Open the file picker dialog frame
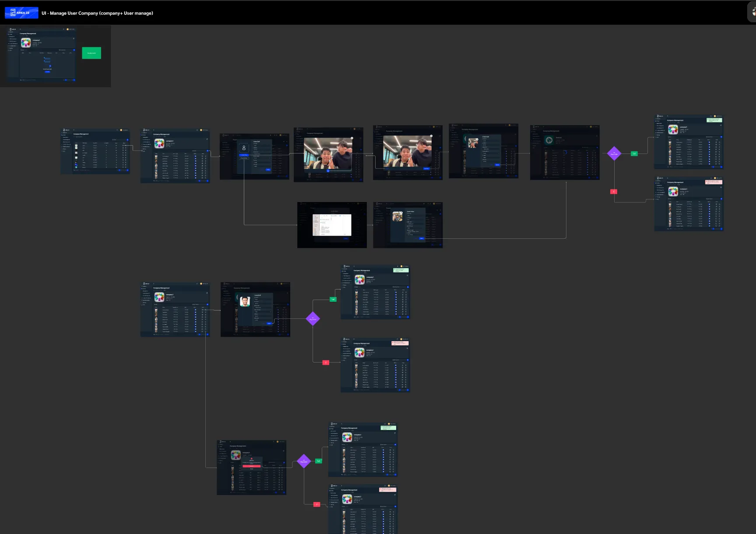This screenshot has width=756, height=534. pos(332,225)
